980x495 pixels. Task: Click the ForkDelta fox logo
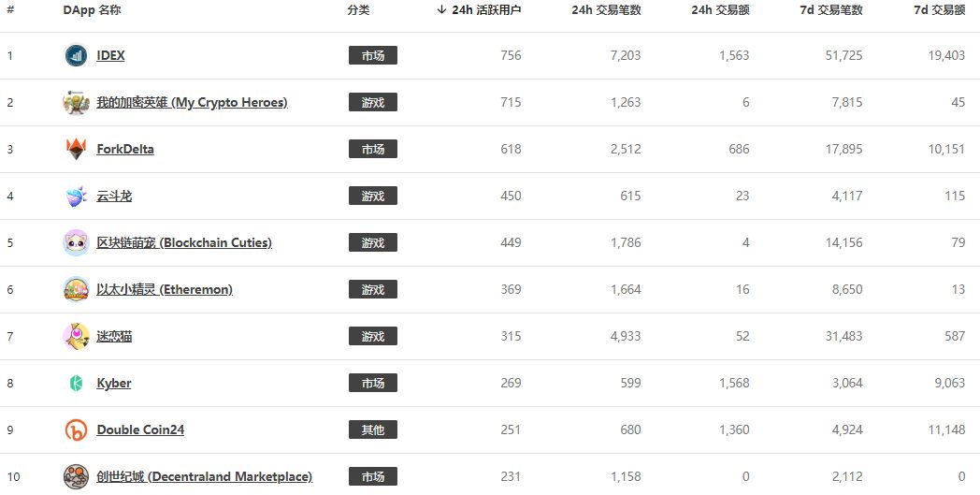pos(77,149)
